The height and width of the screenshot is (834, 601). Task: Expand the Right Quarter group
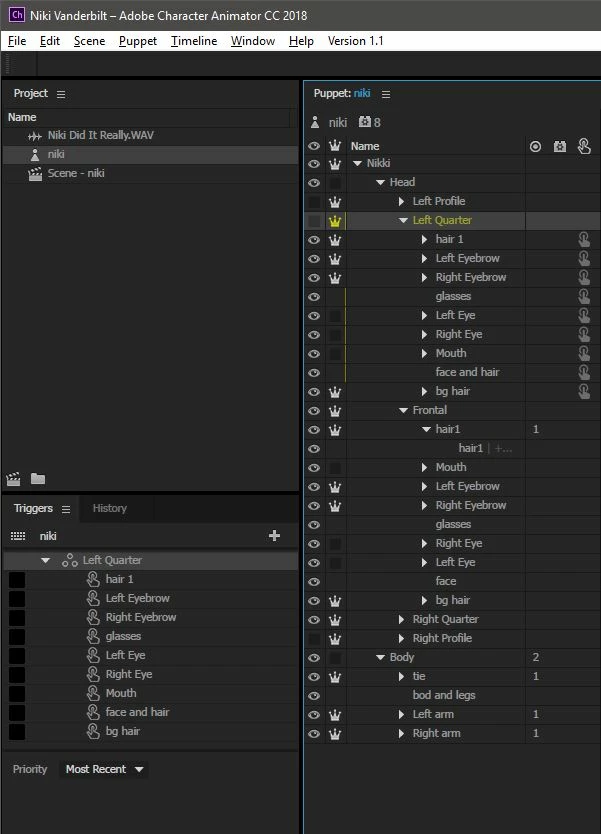tap(402, 620)
